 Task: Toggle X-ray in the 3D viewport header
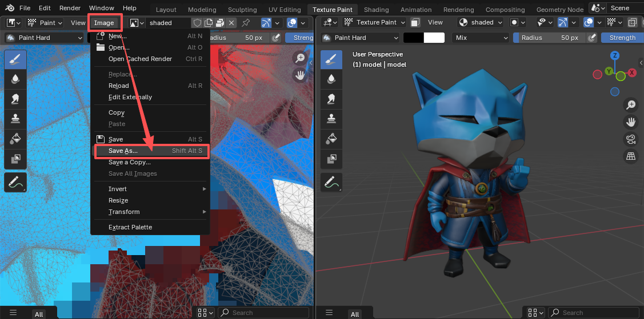pos(632,23)
